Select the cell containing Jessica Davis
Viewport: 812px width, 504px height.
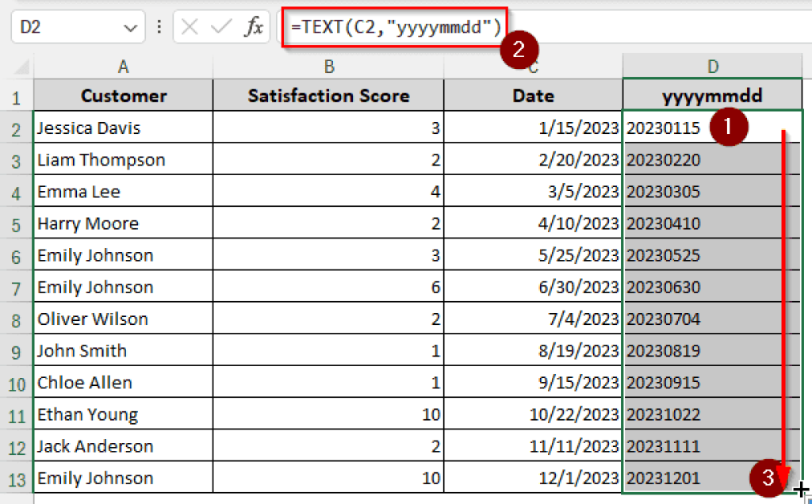(123, 128)
